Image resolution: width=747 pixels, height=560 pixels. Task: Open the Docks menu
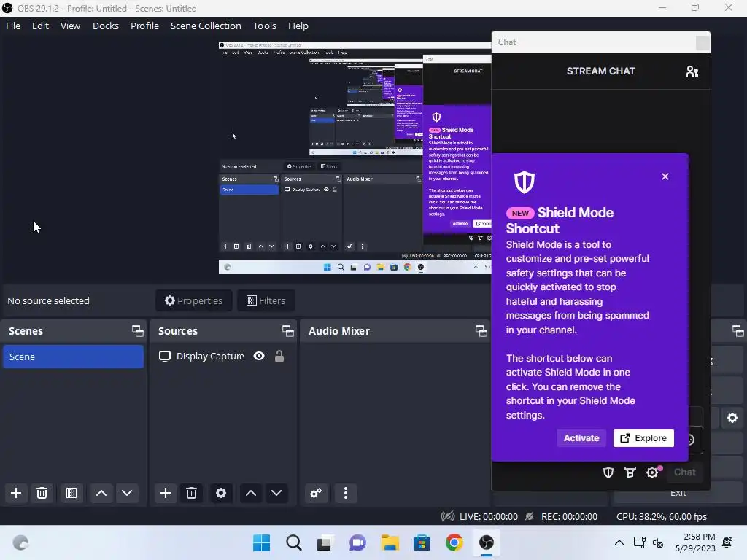pyautogui.click(x=105, y=26)
